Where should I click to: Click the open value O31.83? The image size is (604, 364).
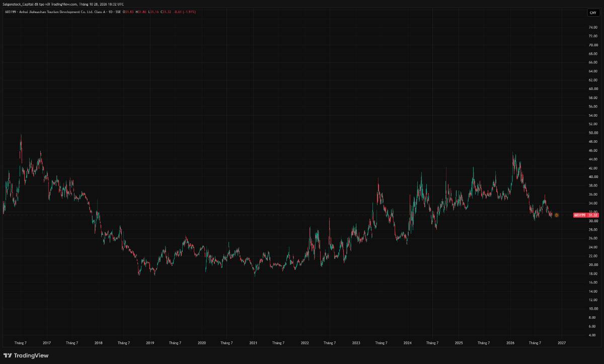click(128, 12)
